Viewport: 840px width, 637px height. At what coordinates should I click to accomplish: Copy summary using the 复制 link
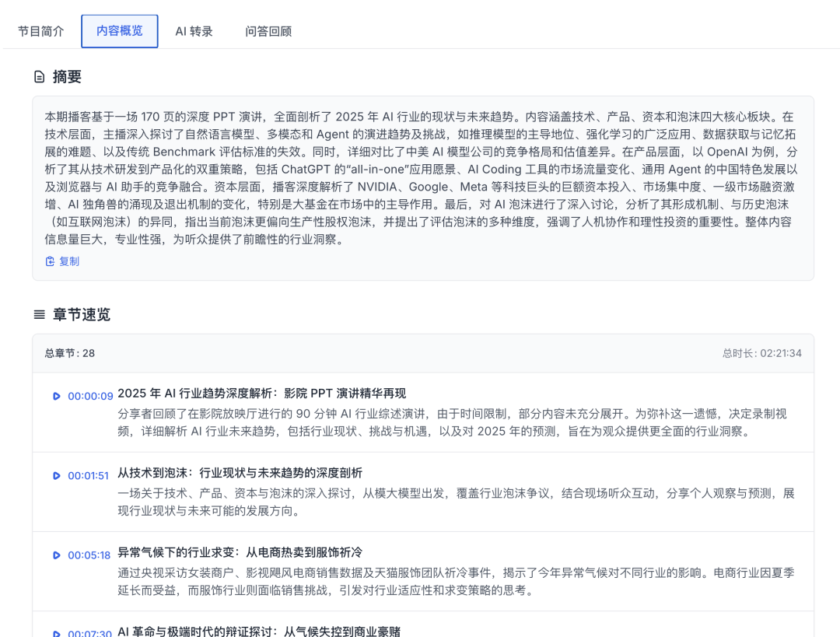pos(68,261)
